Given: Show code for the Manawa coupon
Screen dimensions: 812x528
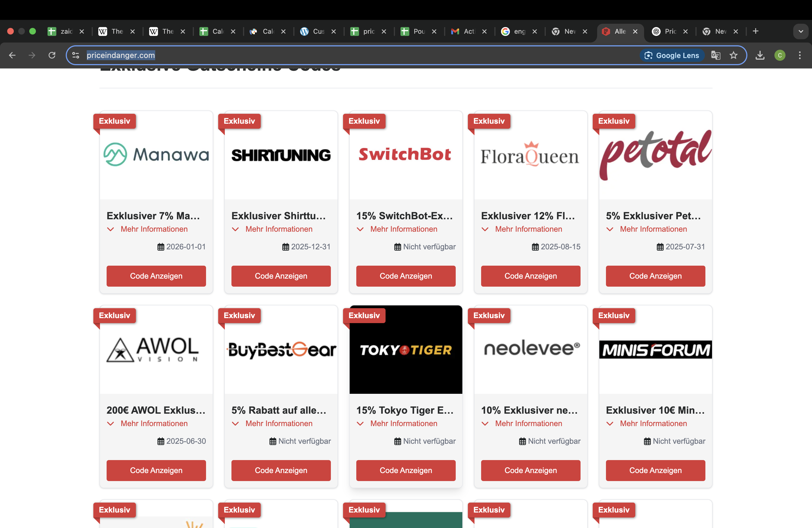Looking at the screenshot, I should pyautogui.click(x=156, y=276).
